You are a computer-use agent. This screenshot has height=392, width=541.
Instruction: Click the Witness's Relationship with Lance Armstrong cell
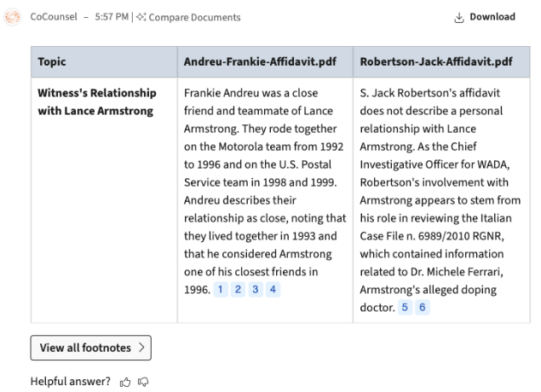(96, 101)
